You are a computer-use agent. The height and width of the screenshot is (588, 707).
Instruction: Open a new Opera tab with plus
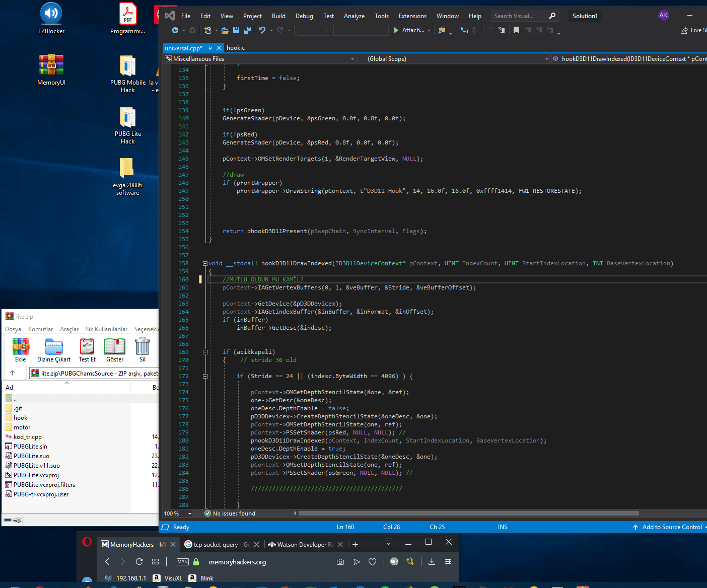tap(356, 544)
